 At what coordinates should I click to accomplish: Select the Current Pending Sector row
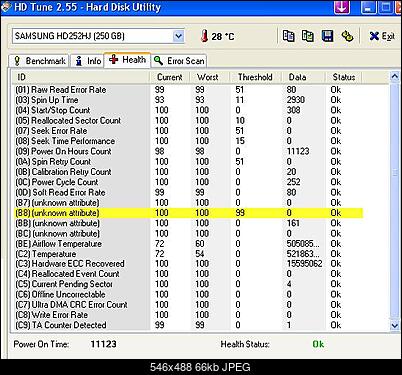[189, 284]
